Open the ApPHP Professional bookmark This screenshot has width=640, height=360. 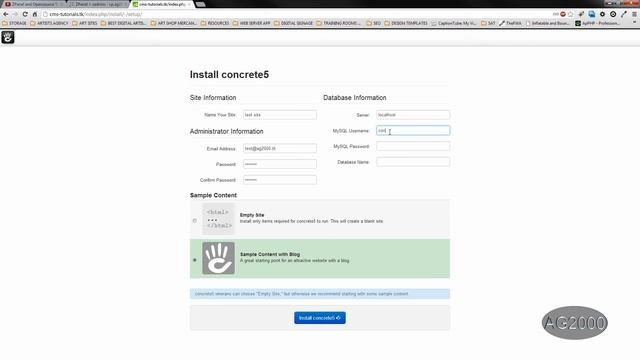[597, 23]
